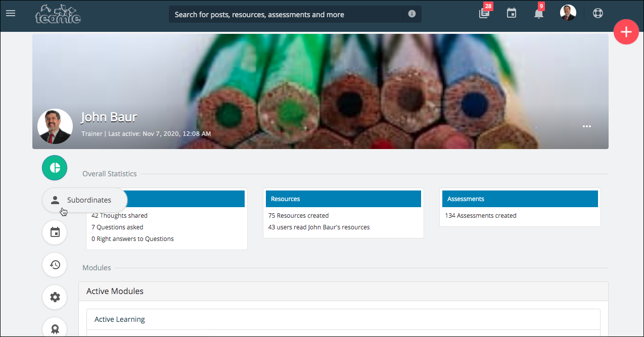Viewport: 644px width, 337px height.
Task: Click the John Baur name heading
Action: (x=109, y=117)
